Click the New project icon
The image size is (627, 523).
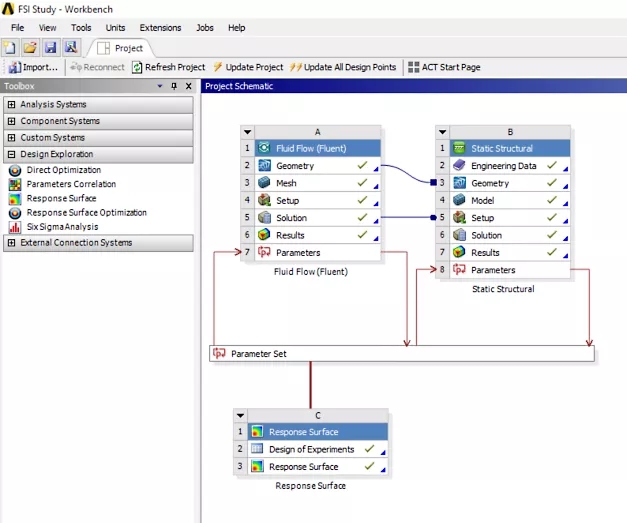click(x=10, y=48)
